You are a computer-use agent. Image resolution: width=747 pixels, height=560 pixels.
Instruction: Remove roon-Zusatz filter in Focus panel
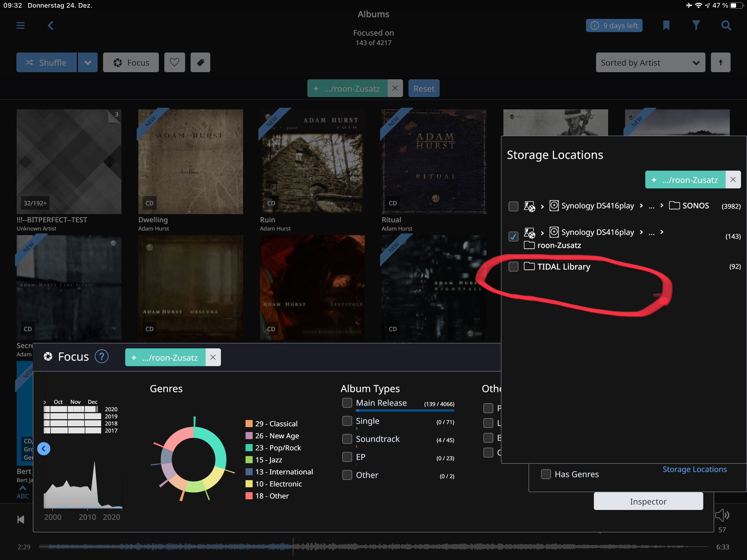[x=213, y=357]
